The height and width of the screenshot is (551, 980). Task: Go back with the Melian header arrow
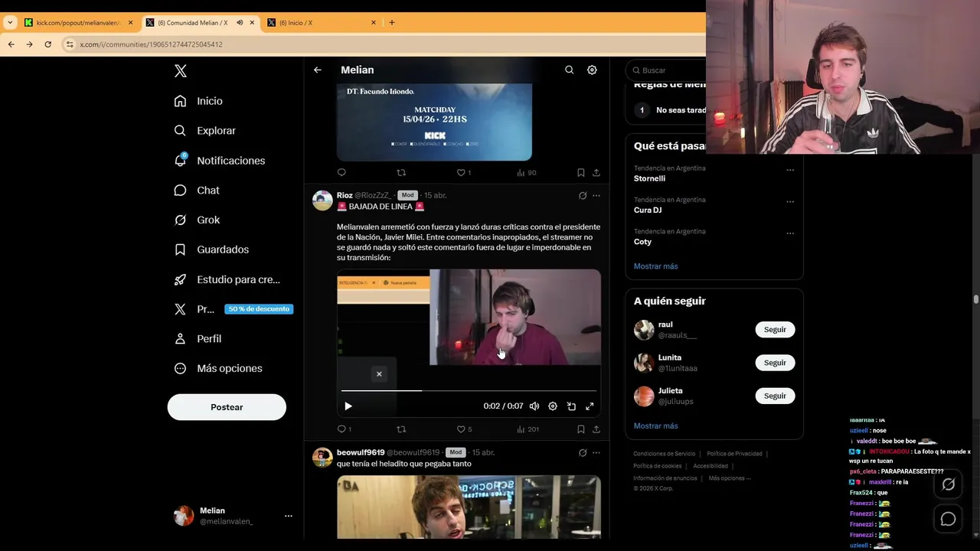(318, 70)
